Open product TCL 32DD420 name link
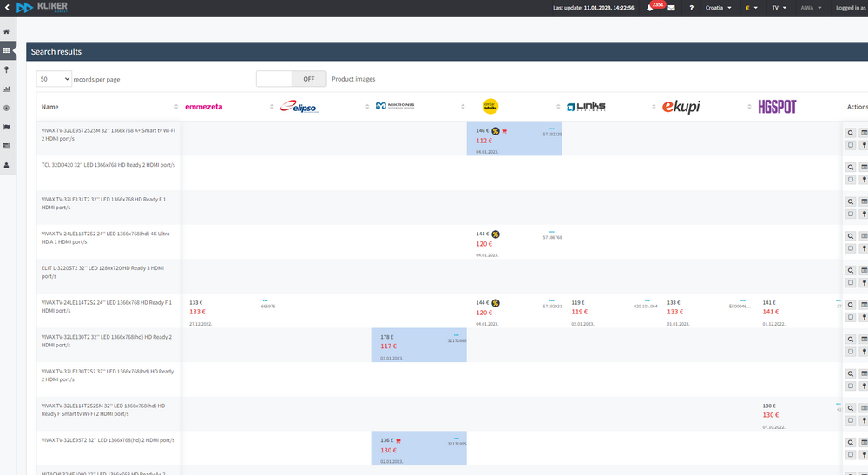The image size is (868, 475). [108, 165]
